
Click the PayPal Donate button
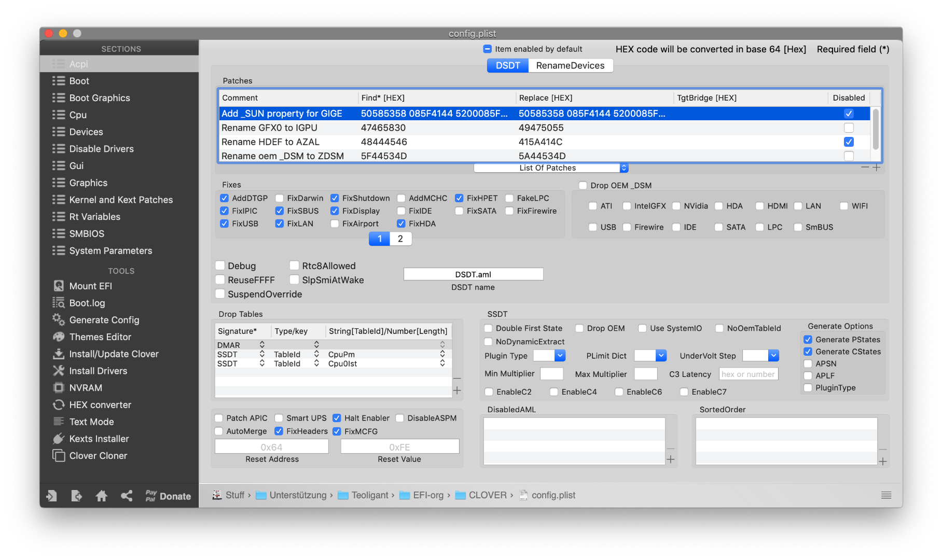pos(168,496)
